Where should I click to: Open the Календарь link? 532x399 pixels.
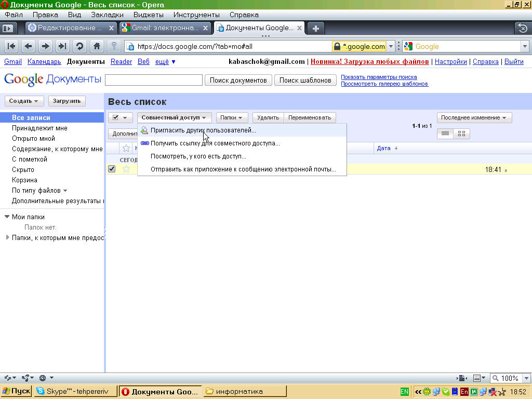click(44, 62)
